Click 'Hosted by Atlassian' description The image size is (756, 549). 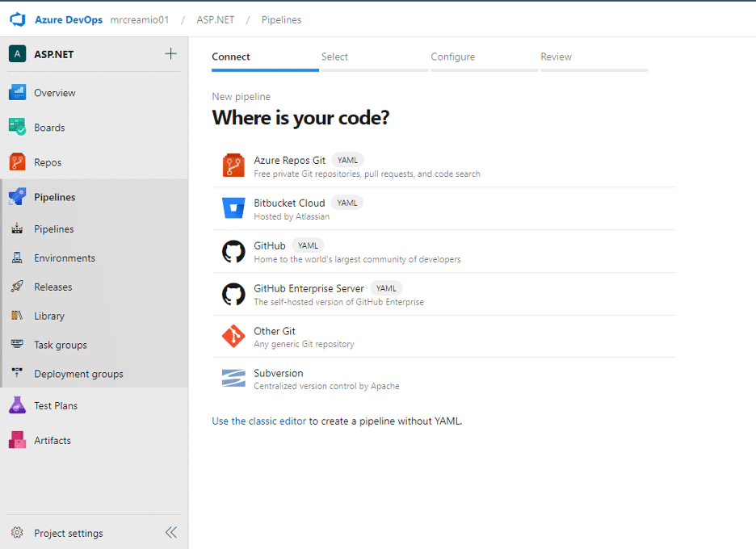pyautogui.click(x=292, y=216)
